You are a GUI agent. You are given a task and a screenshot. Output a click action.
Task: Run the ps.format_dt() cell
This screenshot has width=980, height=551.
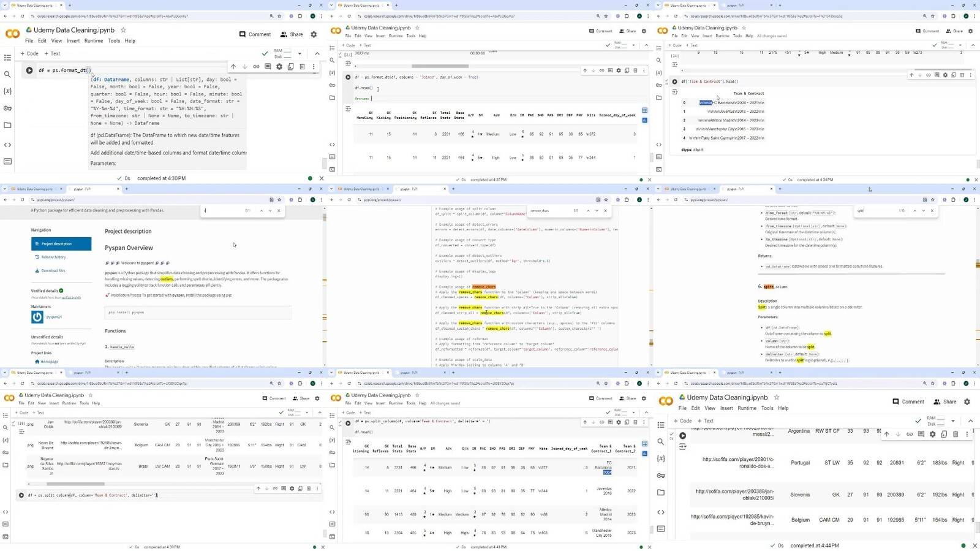[x=29, y=70]
